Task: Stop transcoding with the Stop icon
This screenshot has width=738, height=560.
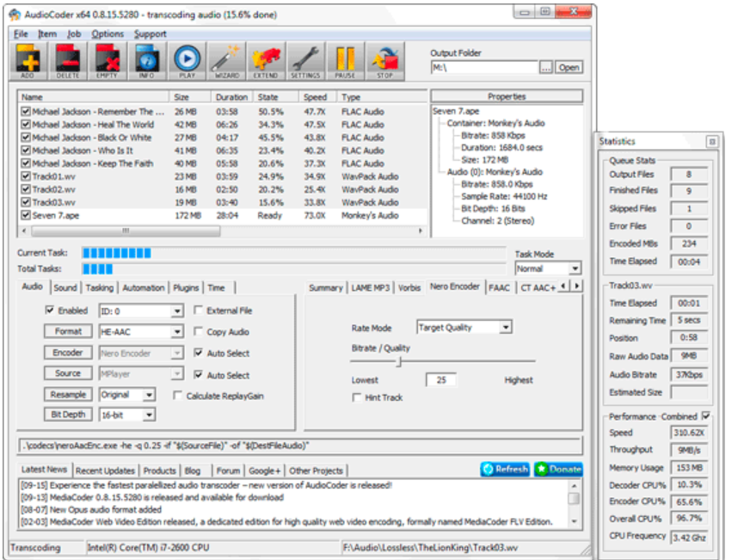Action: (384, 62)
